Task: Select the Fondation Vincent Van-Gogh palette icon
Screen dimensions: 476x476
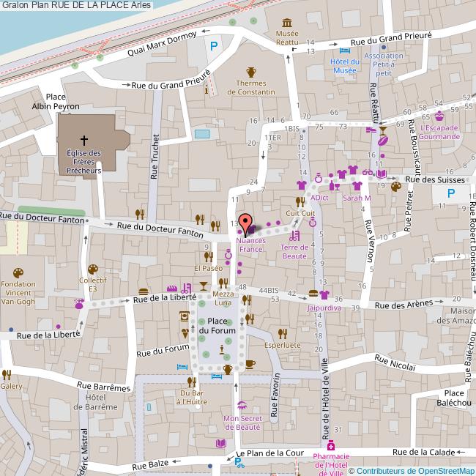Action: click(18, 272)
